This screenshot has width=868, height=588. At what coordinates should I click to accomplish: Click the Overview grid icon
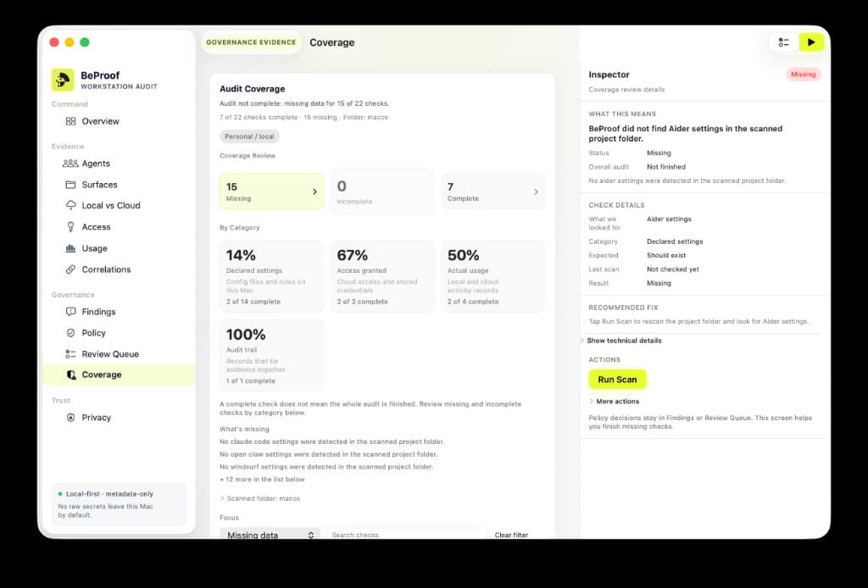point(71,121)
